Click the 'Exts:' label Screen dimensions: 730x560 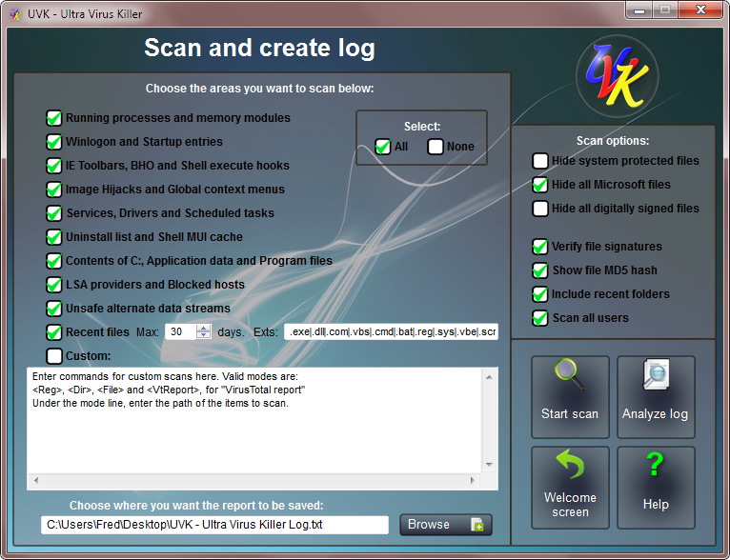(265, 332)
